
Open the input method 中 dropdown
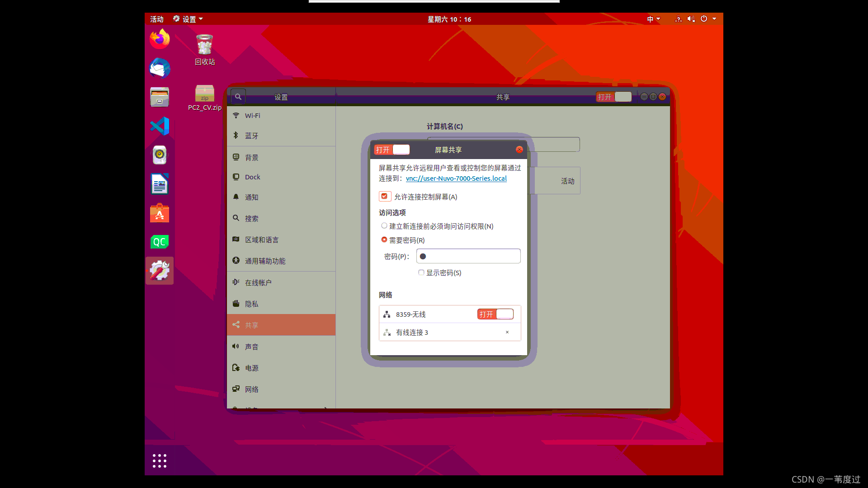click(654, 19)
